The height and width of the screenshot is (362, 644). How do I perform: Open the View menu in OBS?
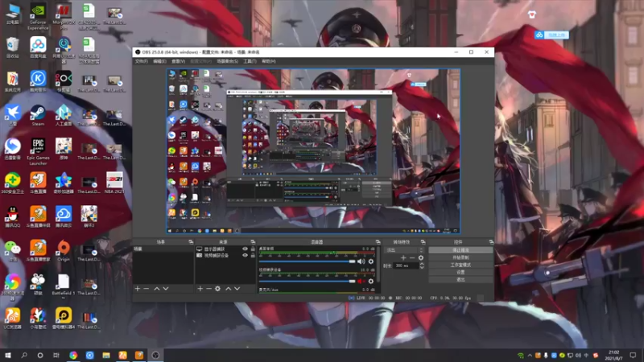click(x=178, y=61)
